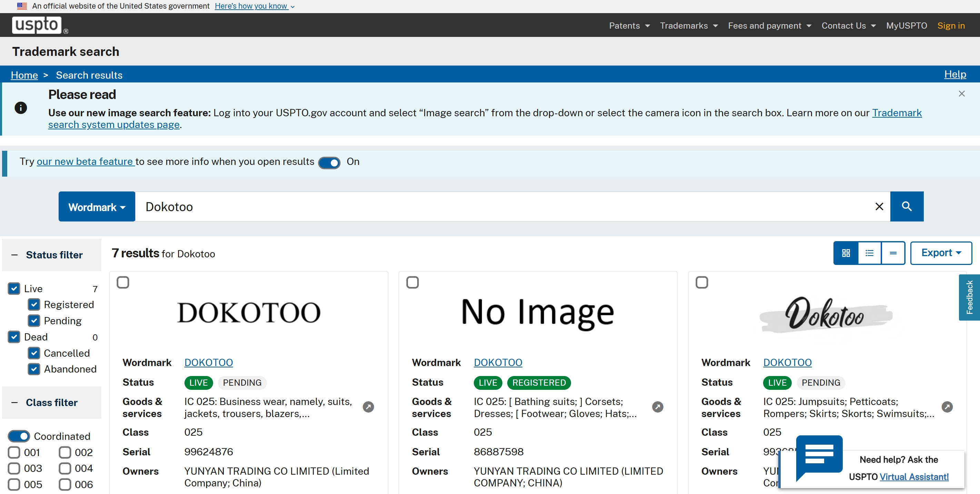The height and width of the screenshot is (494, 980).
Task: Uncheck the Live status filter
Action: pos(14,288)
